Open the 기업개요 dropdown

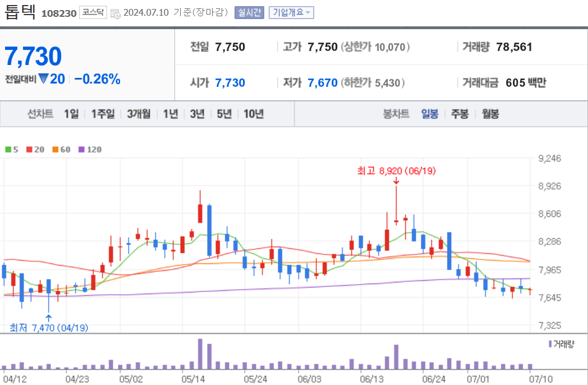291,12
